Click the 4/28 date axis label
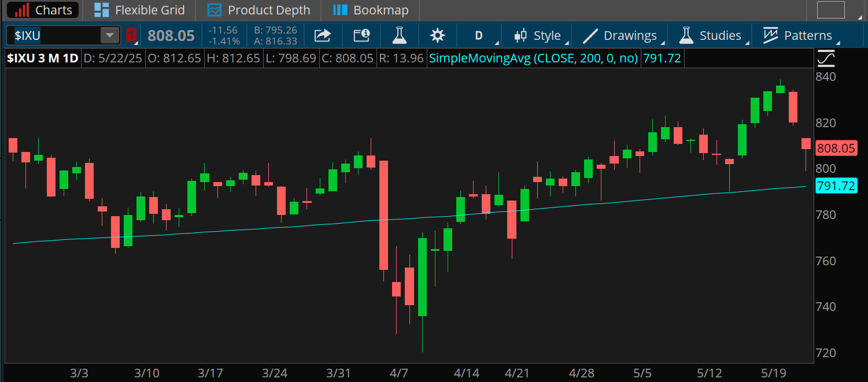868x382 pixels. (x=582, y=373)
